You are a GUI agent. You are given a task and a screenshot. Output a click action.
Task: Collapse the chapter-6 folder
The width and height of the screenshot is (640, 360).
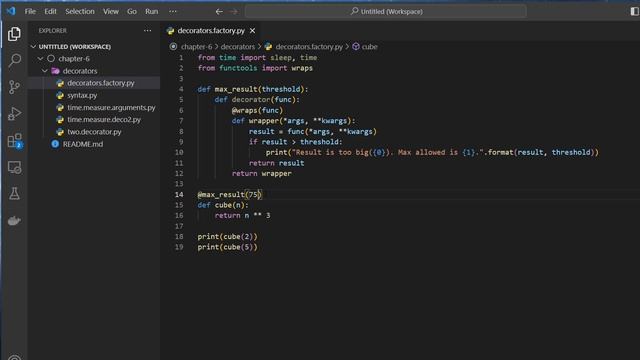click(x=40, y=59)
